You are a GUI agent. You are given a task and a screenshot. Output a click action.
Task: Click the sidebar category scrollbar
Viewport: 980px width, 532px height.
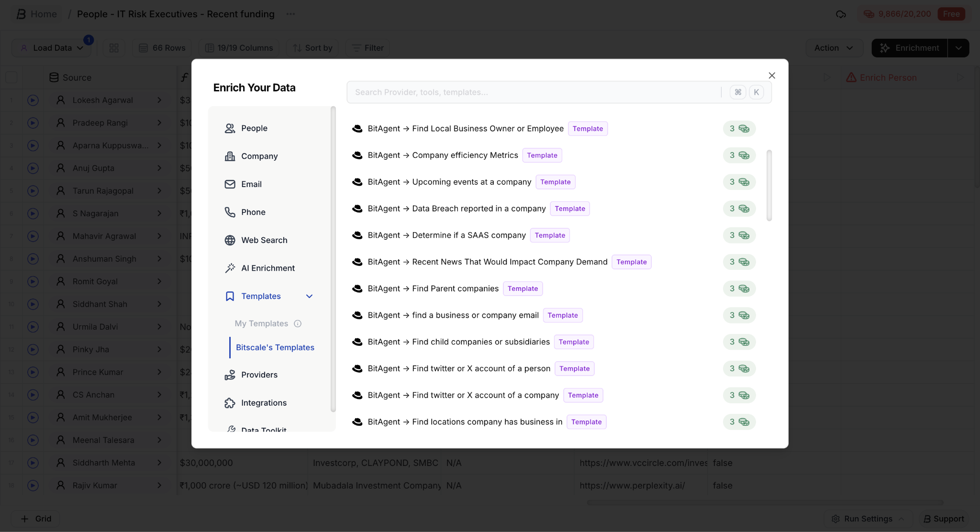coord(333,259)
